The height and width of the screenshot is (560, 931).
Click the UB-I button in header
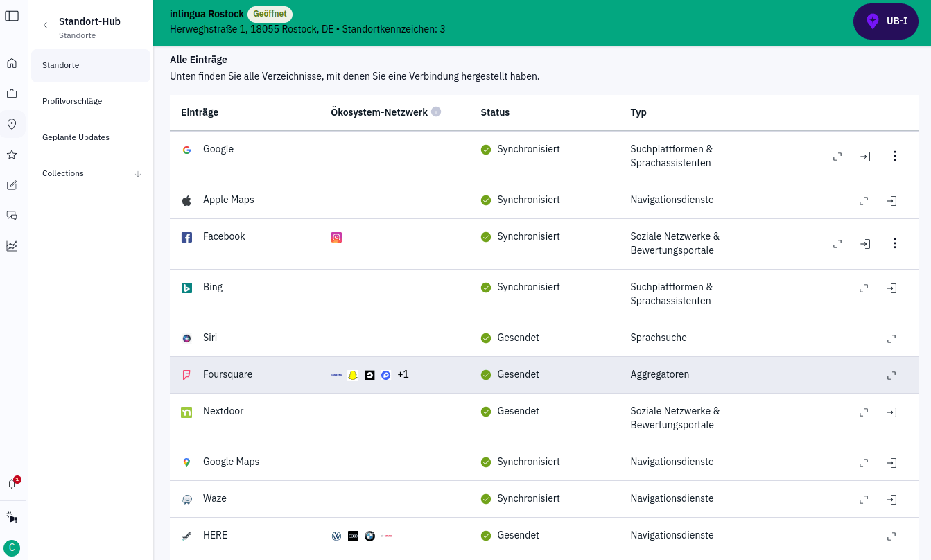(886, 21)
